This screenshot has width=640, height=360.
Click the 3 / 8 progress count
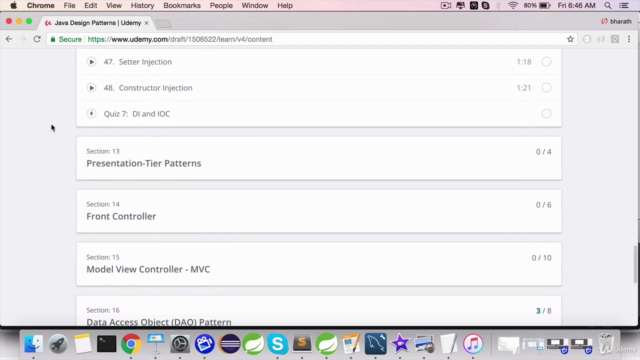click(543, 311)
